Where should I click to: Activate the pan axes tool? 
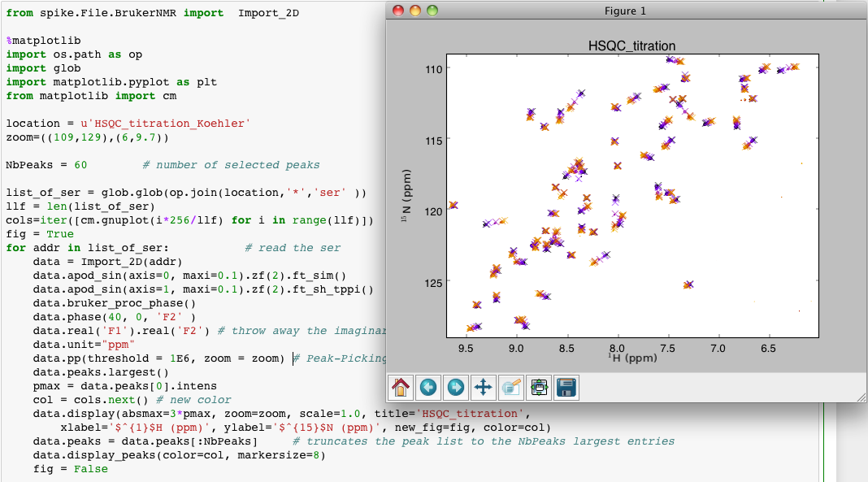coord(483,388)
